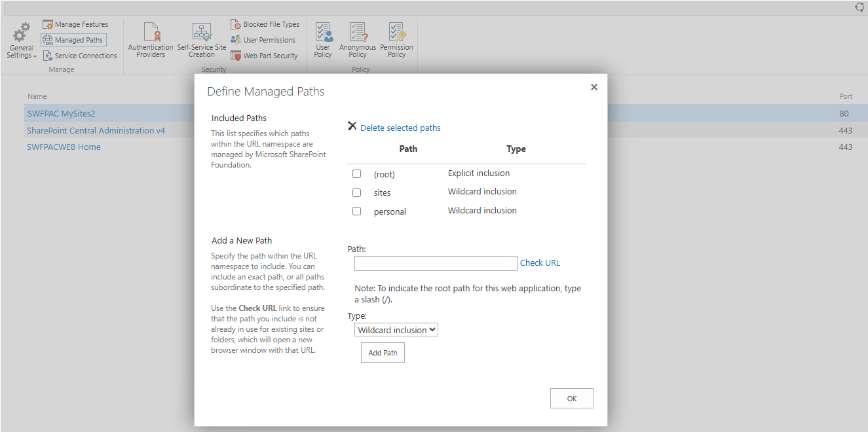
Task: Open SWFPAC MySites2 web application link
Action: click(62, 114)
